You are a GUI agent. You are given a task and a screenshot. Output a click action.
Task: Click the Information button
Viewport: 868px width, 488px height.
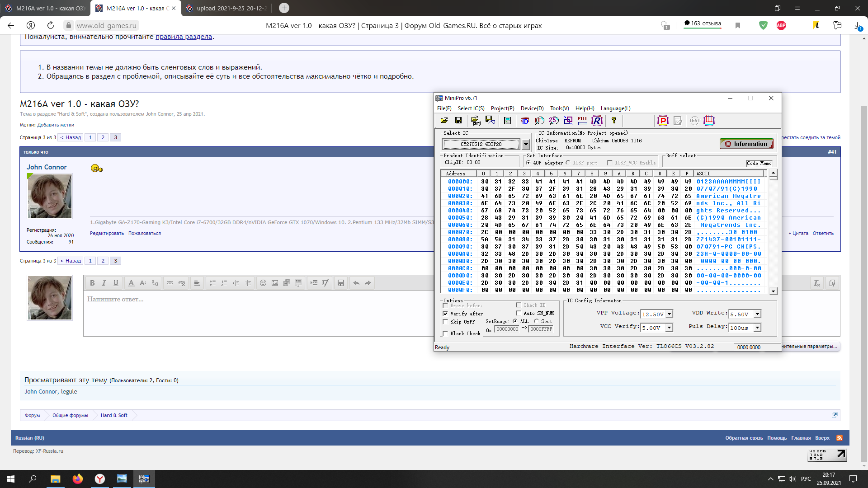(746, 144)
